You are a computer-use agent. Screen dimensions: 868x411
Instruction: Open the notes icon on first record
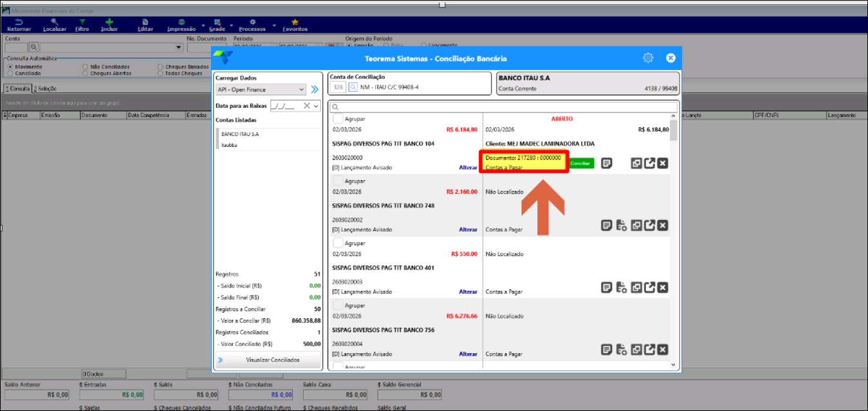606,163
